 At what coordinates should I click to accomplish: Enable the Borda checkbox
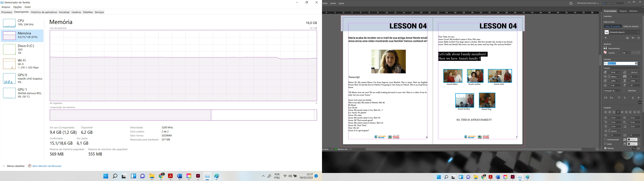coord(605,144)
